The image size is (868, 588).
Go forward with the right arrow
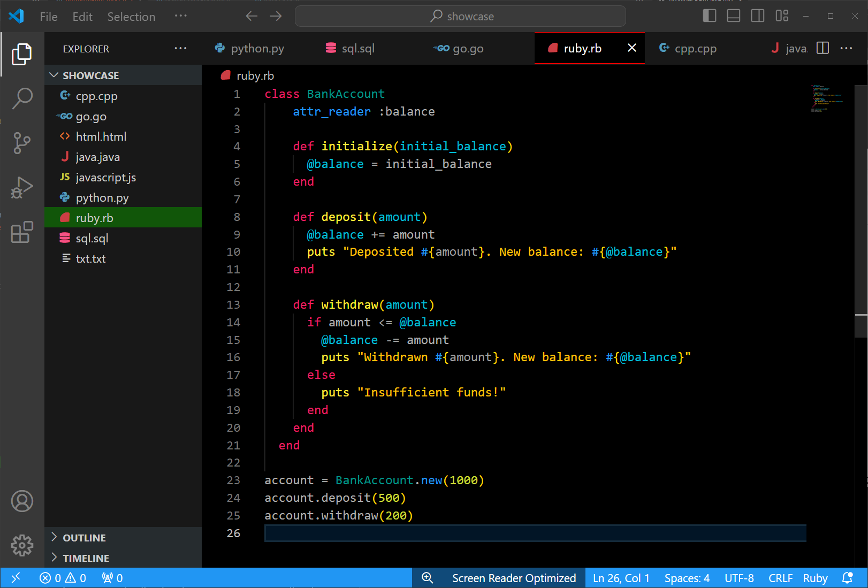tap(276, 16)
